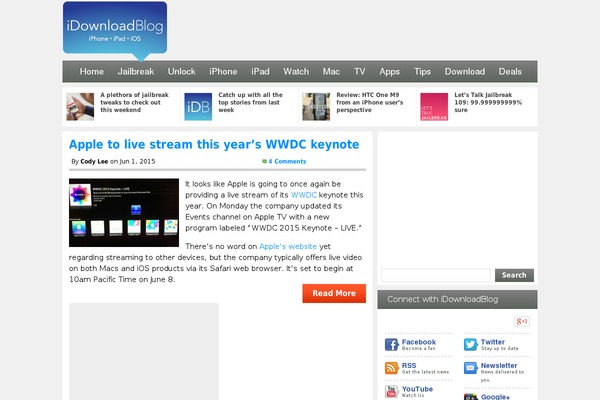Open Let's Talk Jailbreak 109 story
Viewport: 600px width, 400px height.
point(488,102)
